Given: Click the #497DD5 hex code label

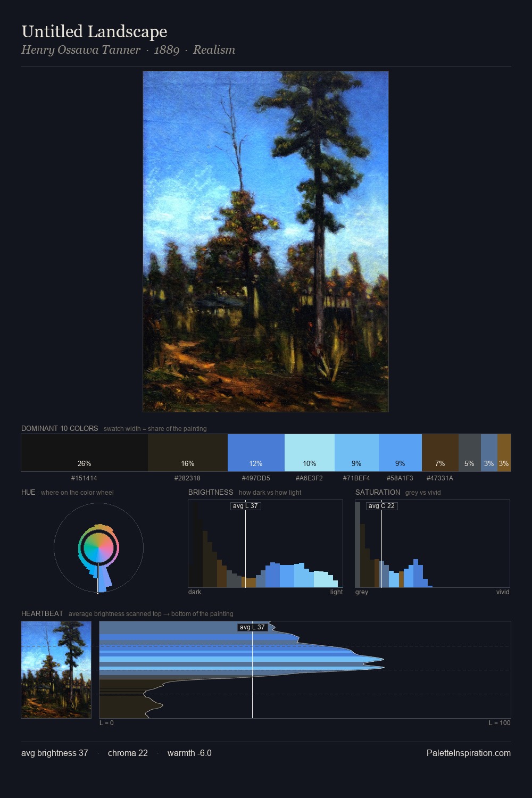Looking at the screenshot, I should [256, 478].
